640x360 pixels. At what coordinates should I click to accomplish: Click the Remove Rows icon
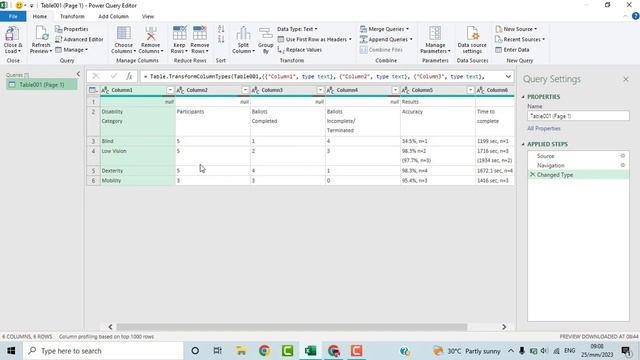(200, 33)
